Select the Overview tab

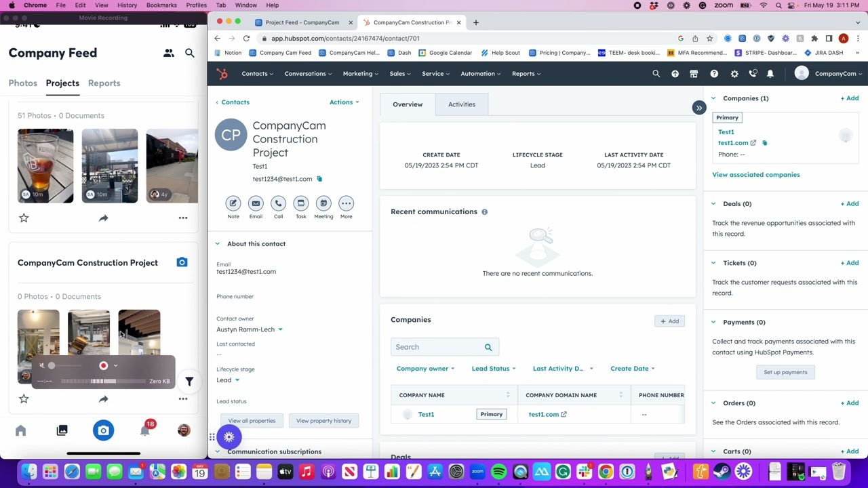pyautogui.click(x=408, y=104)
